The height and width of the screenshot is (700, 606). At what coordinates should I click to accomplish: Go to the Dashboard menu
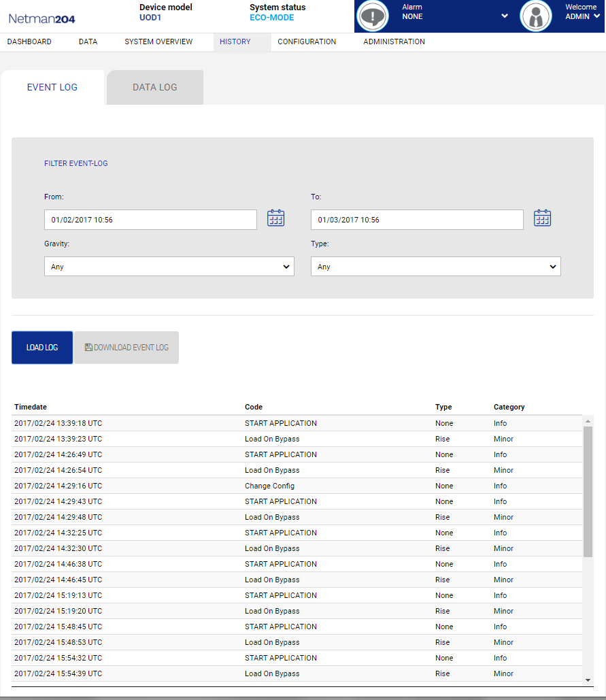click(29, 42)
